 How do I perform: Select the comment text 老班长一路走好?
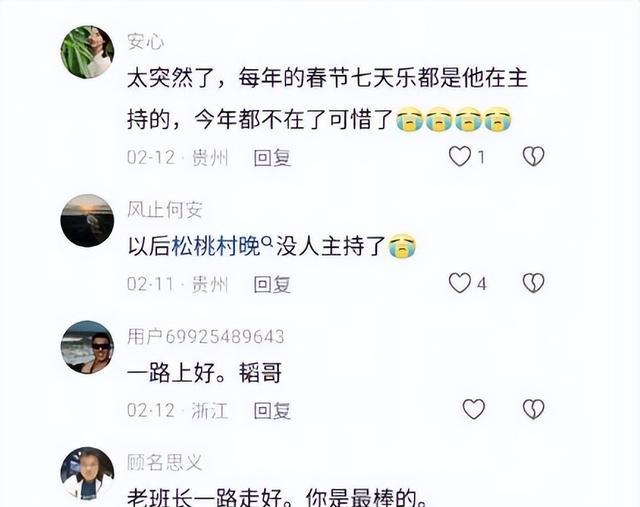point(205,498)
